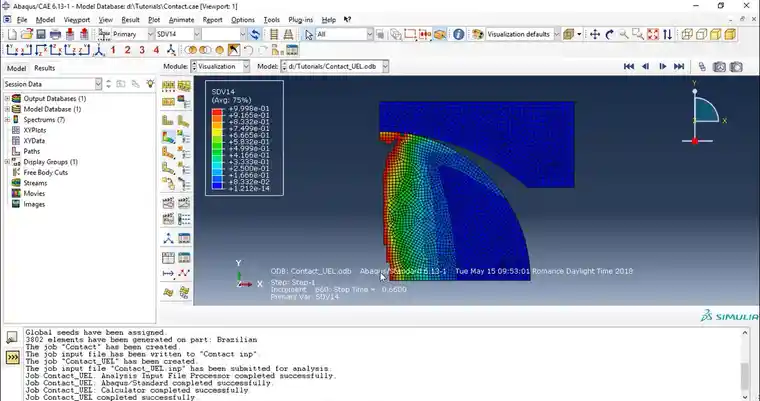Click the light bulb icon above the tree

151,84
